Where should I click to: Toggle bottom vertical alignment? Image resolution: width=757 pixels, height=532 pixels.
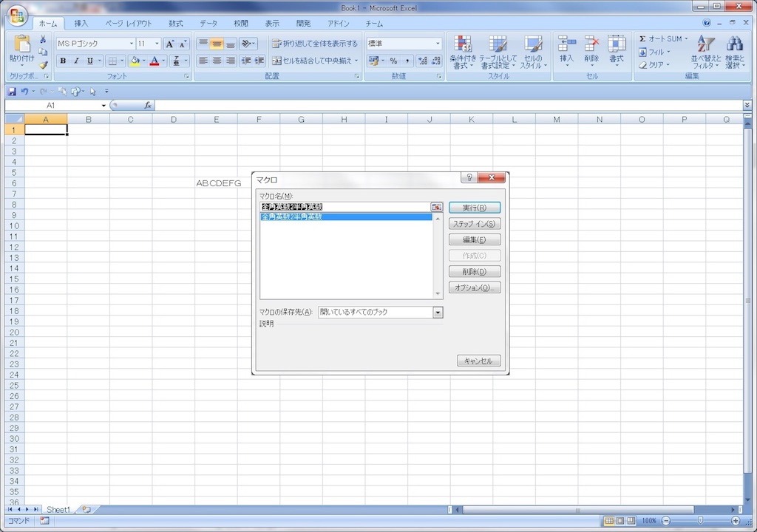tap(231, 44)
